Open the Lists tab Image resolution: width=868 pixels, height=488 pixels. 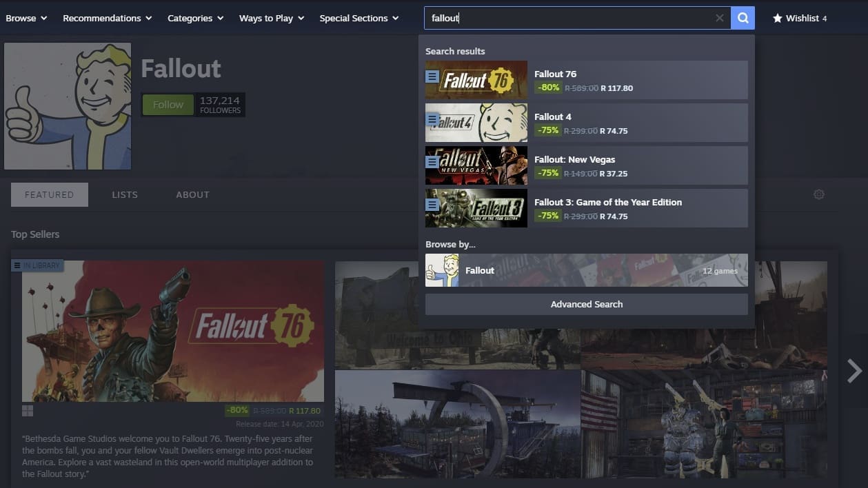point(125,194)
